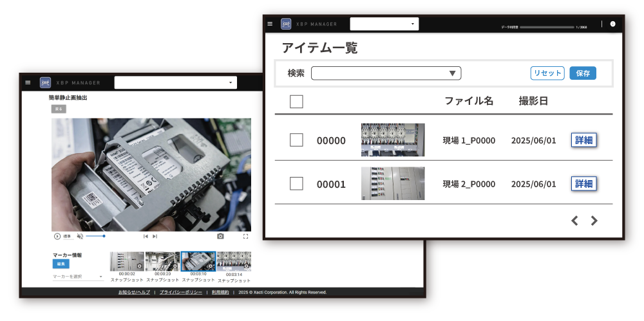
Task: Open the マーカーを選択 marker dropdown
Action: point(77,277)
